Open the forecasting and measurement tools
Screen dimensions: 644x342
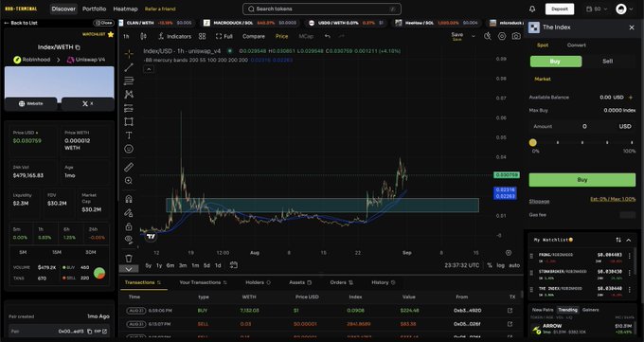pyautogui.click(x=129, y=108)
